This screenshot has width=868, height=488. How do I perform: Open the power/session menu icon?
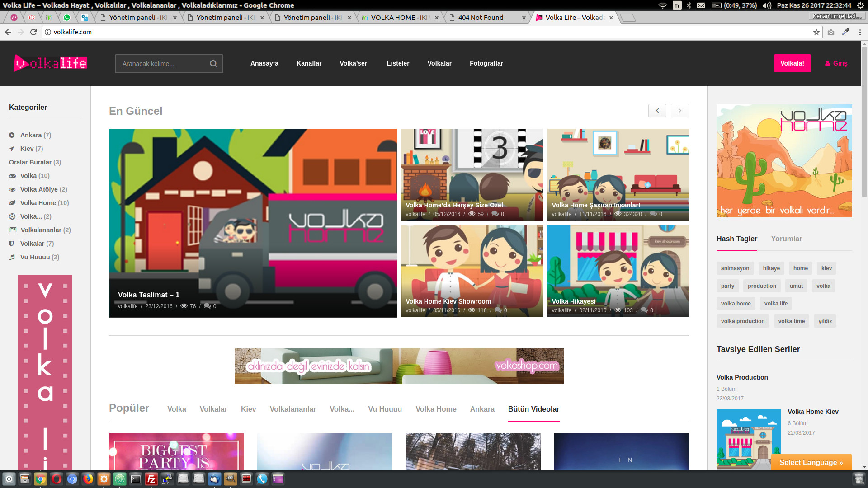(861, 5)
